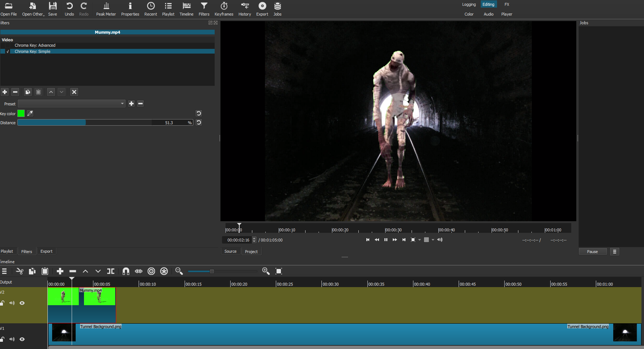Open the timeline hamburger menu

pos(4,271)
